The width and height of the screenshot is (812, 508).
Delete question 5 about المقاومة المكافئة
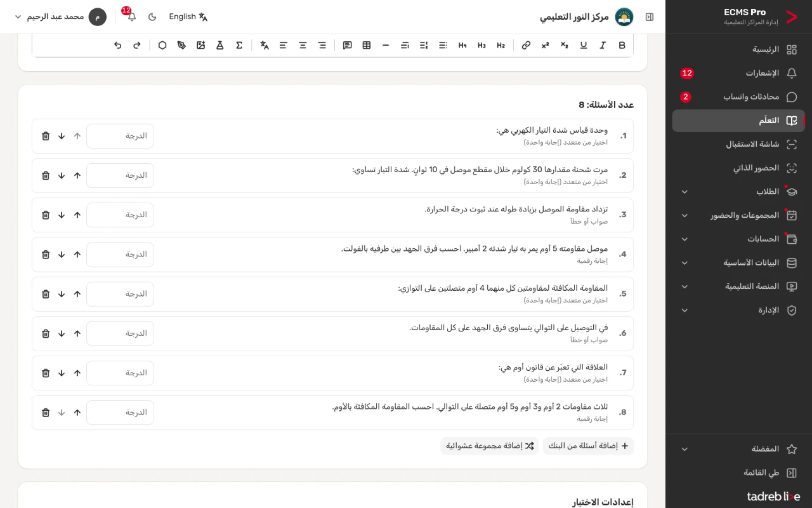tap(46, 294)
